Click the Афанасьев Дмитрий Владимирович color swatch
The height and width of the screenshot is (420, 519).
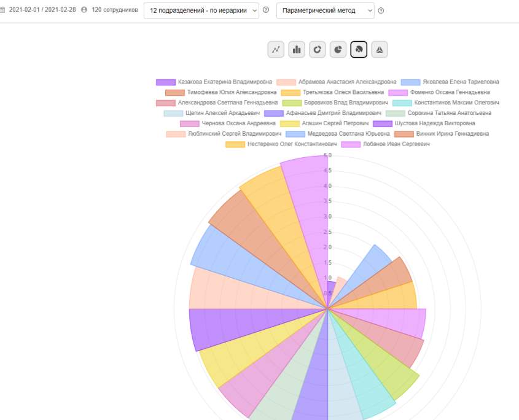274,113
